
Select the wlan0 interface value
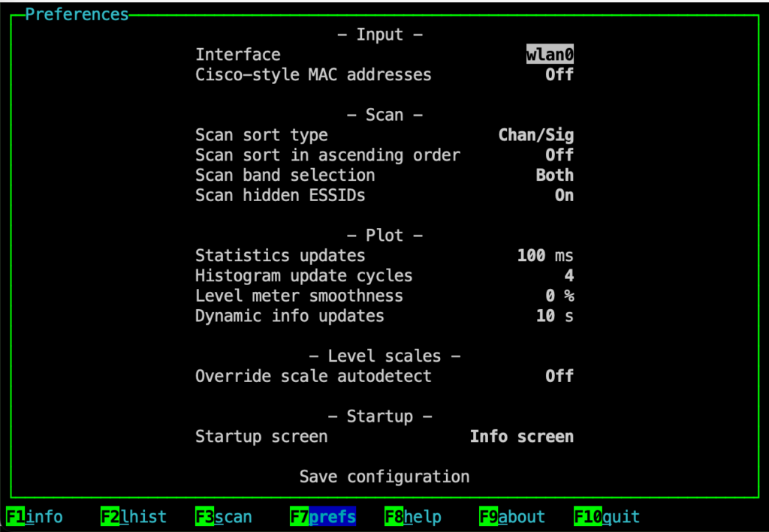point(550,54)
